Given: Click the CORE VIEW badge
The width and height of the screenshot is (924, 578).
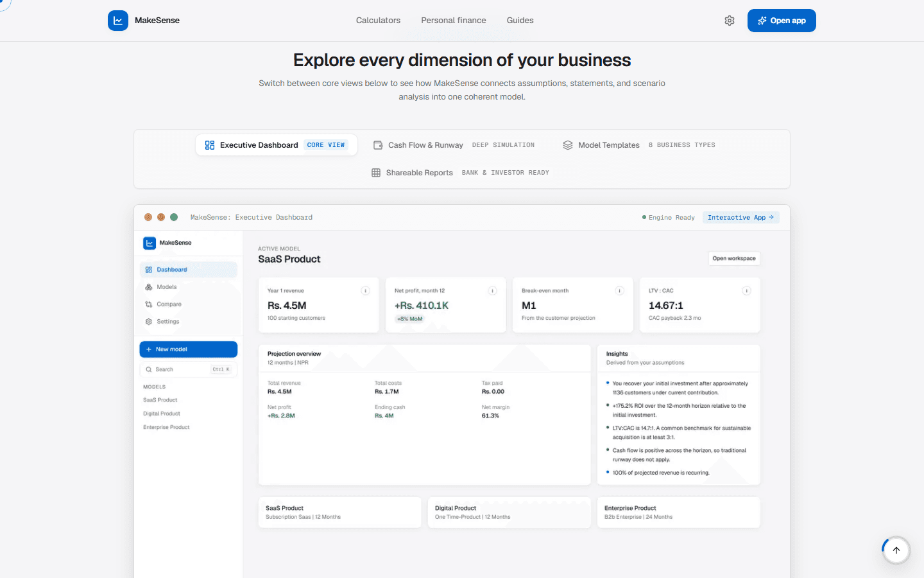Looking at the screenshot, I should pyautogui.click(x=326, y=145).
